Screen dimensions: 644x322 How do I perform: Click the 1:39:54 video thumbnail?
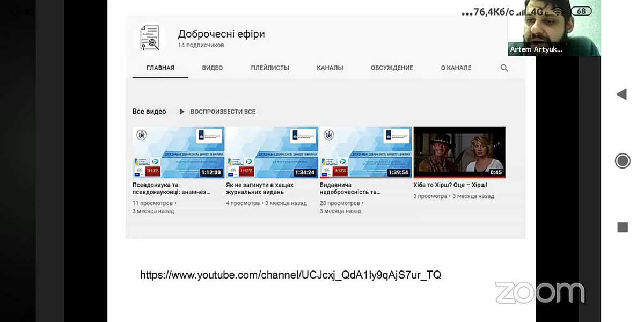pyautogui.click(x=365, y=152)
